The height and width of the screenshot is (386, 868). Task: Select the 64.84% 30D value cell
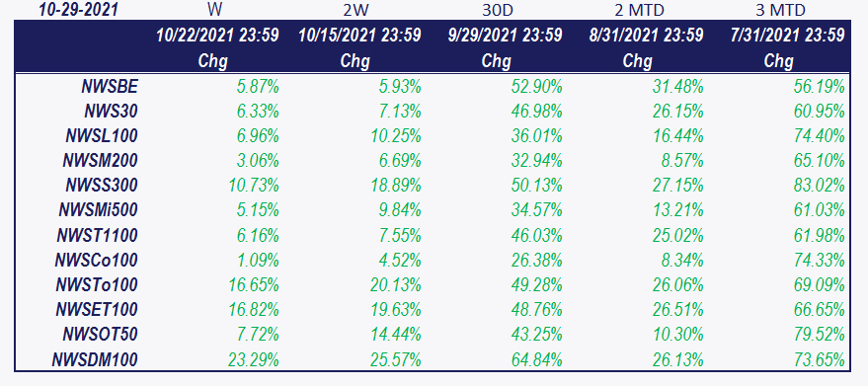[537, 360]
